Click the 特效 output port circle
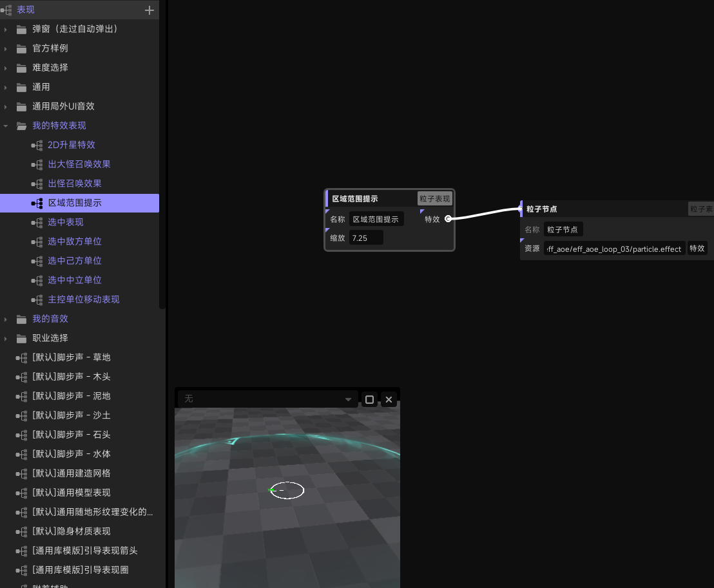Image resolution: width=714 pixels, height=588 pixels. click(x=448, y=219)
